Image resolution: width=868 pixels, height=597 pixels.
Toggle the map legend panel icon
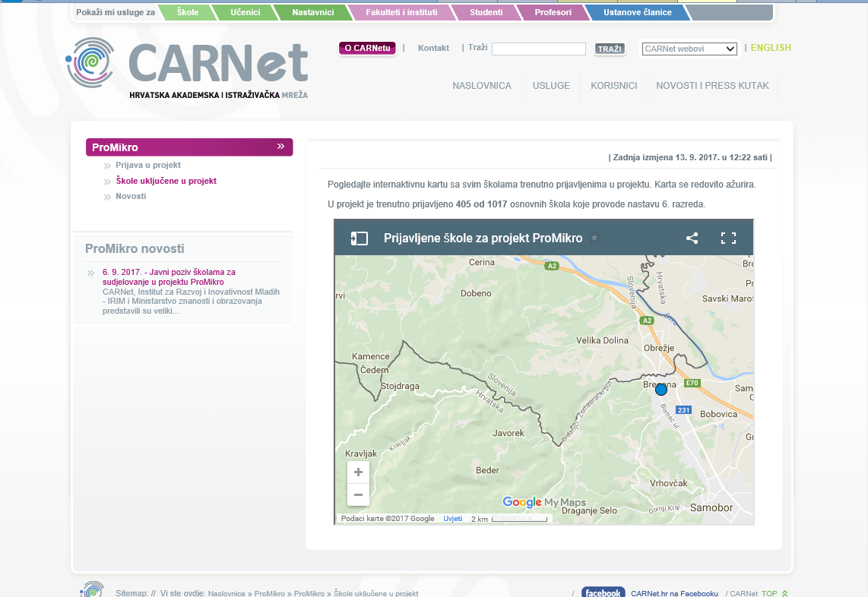point(359,238)
